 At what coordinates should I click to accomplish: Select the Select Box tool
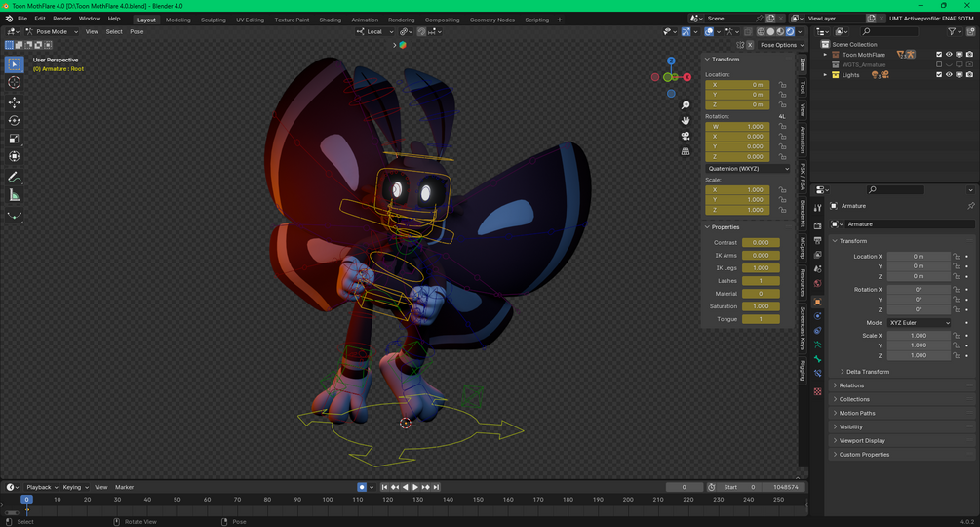coord(15,64)
